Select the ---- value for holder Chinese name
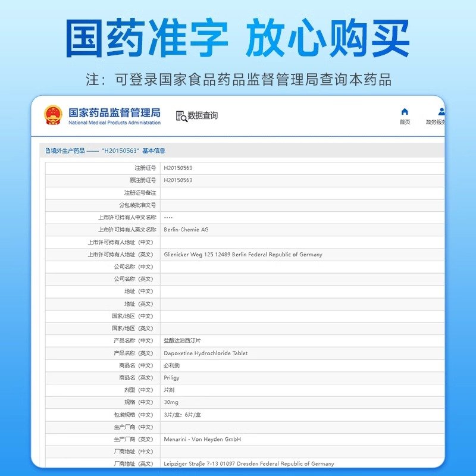 coord(168,217)
